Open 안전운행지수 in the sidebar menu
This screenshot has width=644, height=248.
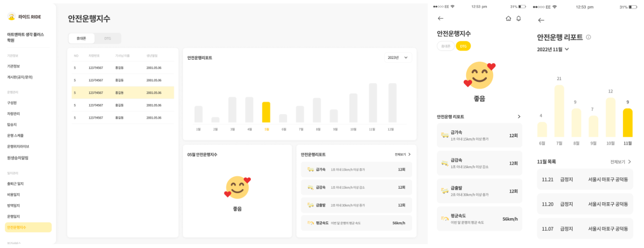[x=28, y=227]
